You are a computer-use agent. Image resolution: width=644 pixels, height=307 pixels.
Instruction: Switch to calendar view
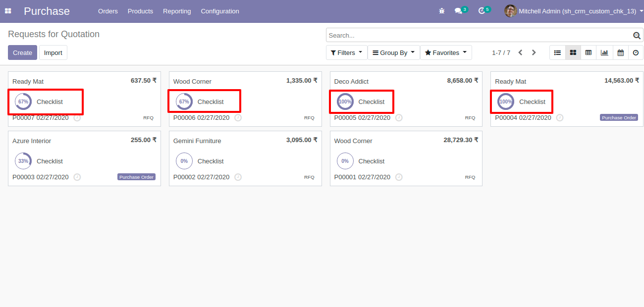[x=620, y=52]
